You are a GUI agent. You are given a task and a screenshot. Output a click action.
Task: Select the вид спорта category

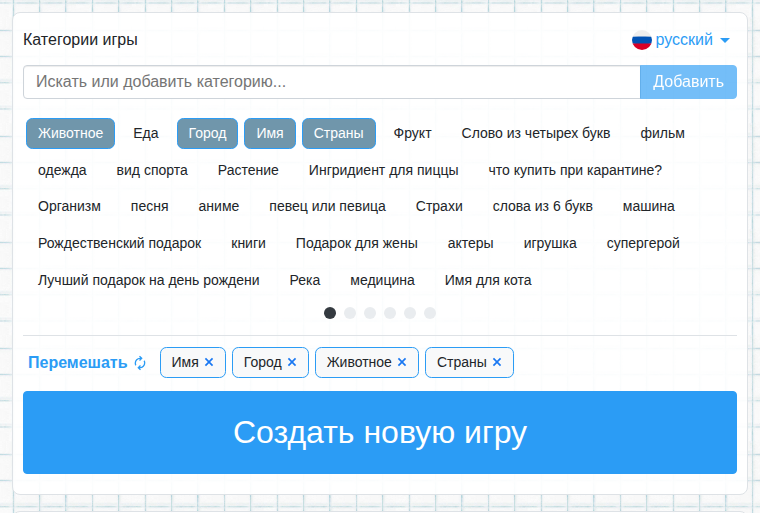152,170
